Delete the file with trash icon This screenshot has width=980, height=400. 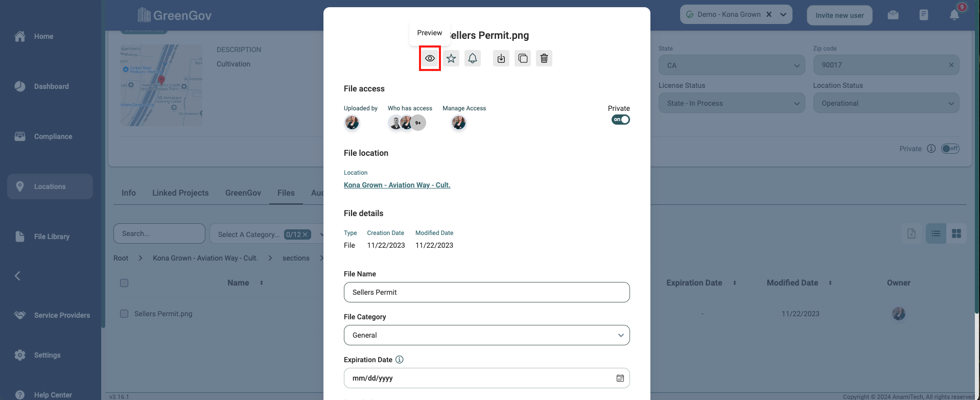tap(544, 58)
